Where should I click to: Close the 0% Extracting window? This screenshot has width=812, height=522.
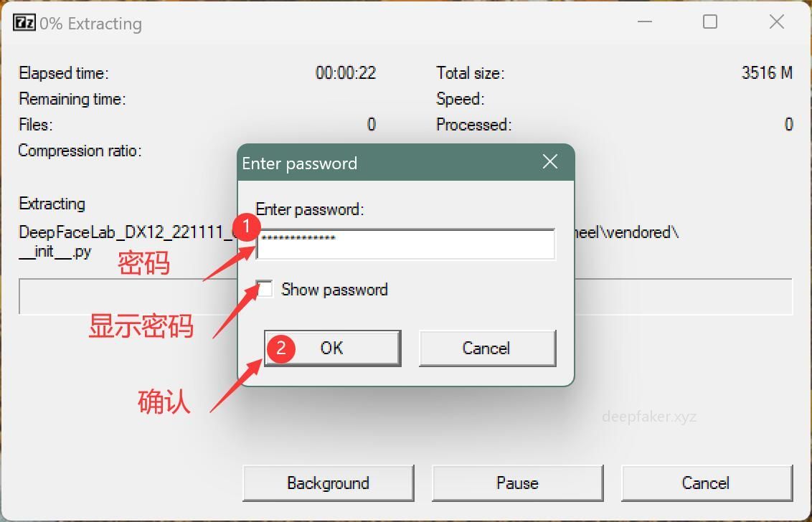click(x=777, y=22)
